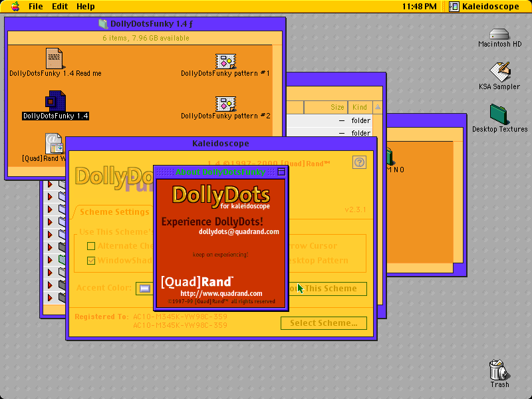The image size is (532, 399).
Task: Sort the list by Size column
Action: pyautogui.click(x=326, y=108)
